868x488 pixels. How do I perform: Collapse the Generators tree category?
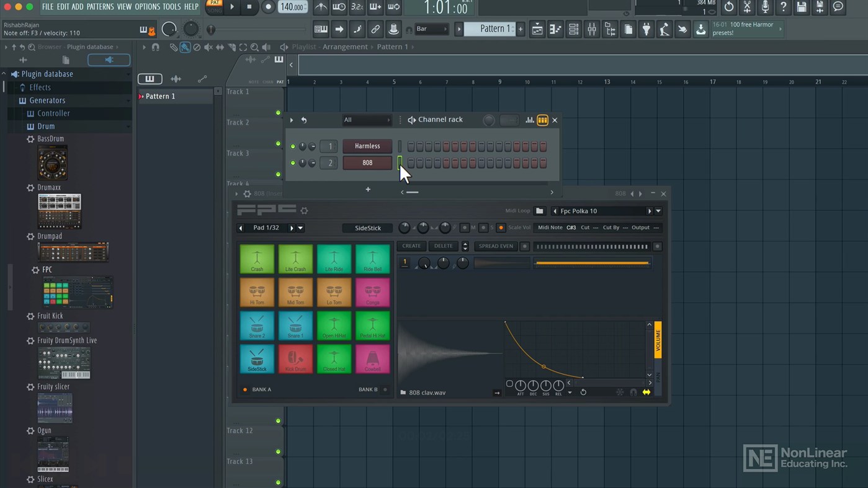pyautogui.click(x=47, y=100)
